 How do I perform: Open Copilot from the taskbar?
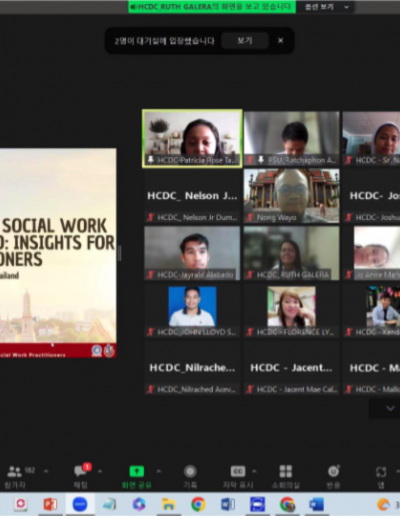click(x=139, y=504)
